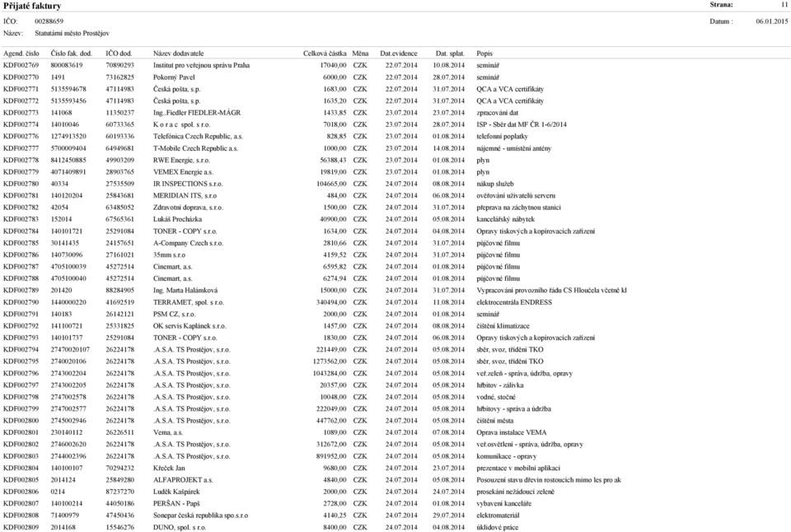The image size is (791, 532).
Task: Click Vema, a.s. supplier name
Action: click(168, 432)
